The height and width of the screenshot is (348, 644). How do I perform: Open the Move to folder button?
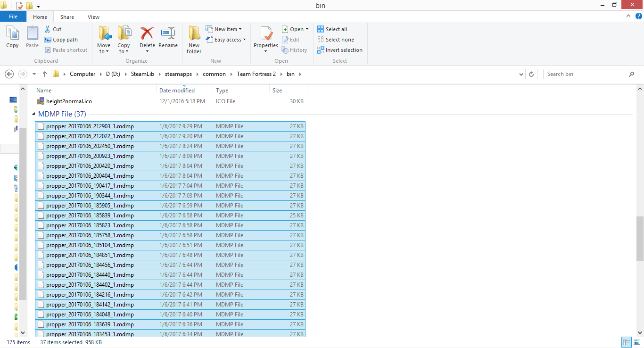[x=104, y=40]
